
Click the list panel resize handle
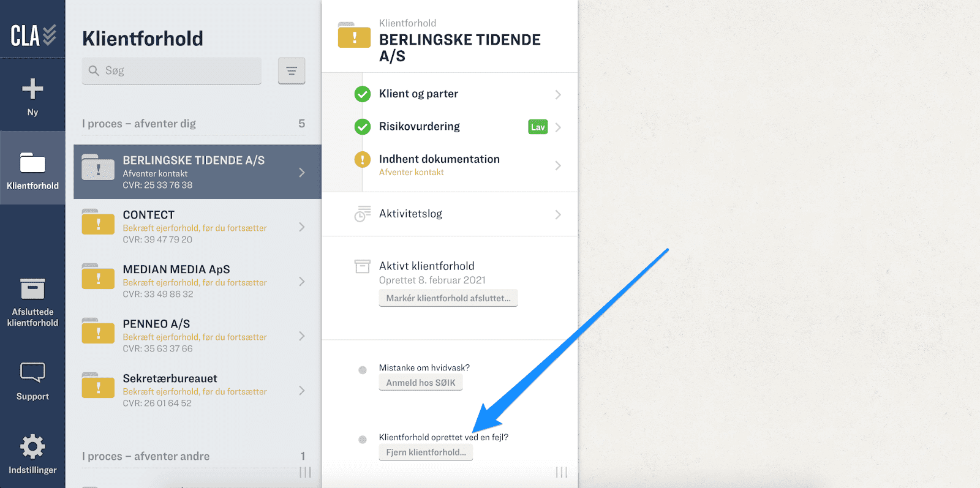pyautogui.click(x=306, y=472)
